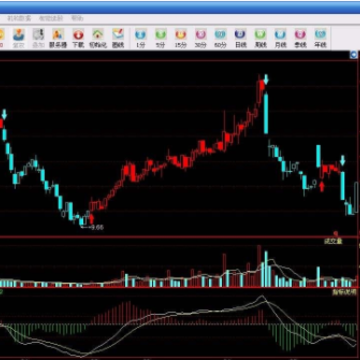The image size is (360, 360).
Task: Click the small blue icon at chart corner
Action: tap(353, 55)
